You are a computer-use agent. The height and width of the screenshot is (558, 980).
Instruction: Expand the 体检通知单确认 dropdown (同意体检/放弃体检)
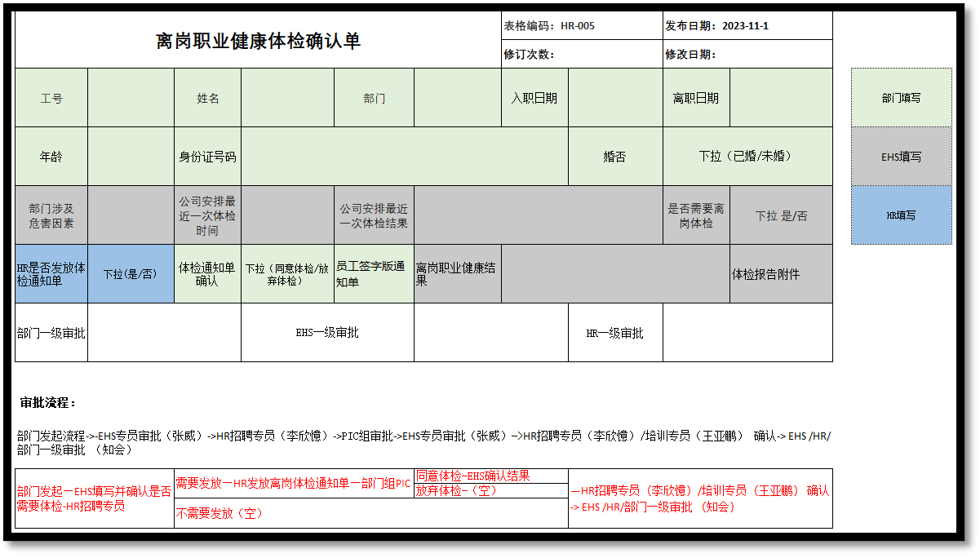[x=287, y=274]
